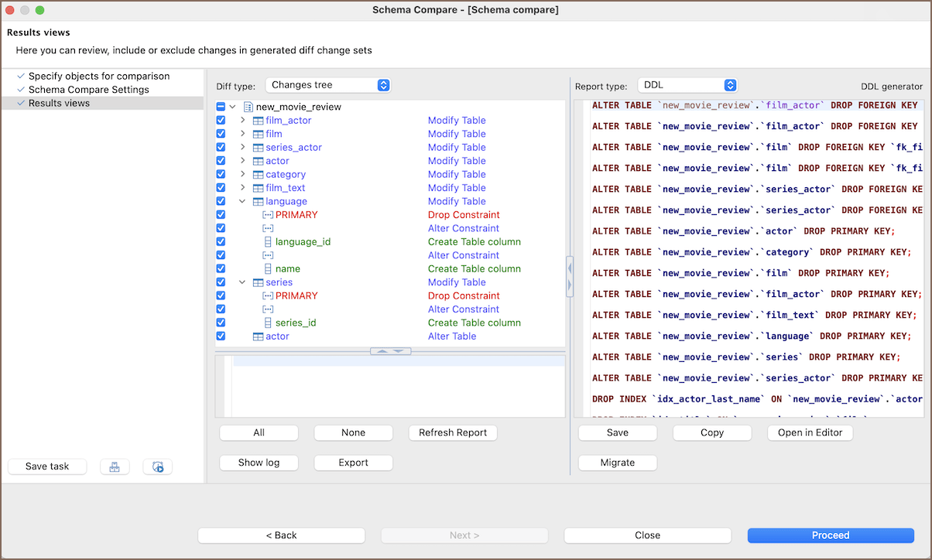Uncheck the series_actor checkbox
The height and width of the screenshot is (560, 932).
221,148
